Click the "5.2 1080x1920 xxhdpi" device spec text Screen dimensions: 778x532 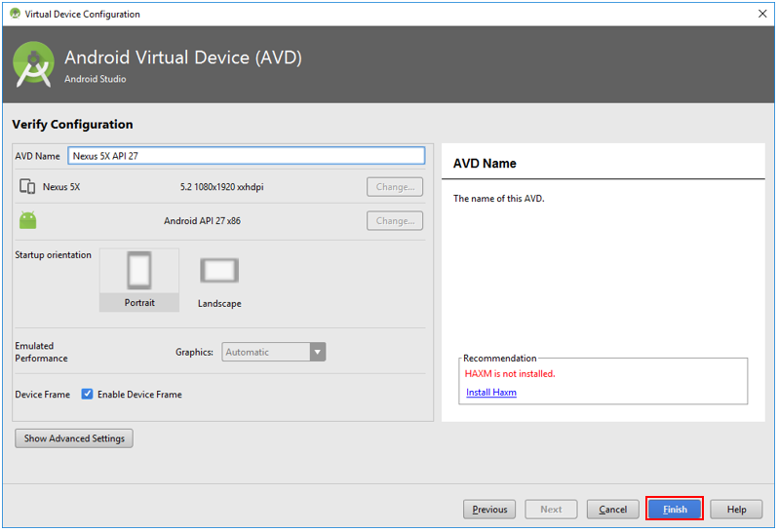[221, 187]
